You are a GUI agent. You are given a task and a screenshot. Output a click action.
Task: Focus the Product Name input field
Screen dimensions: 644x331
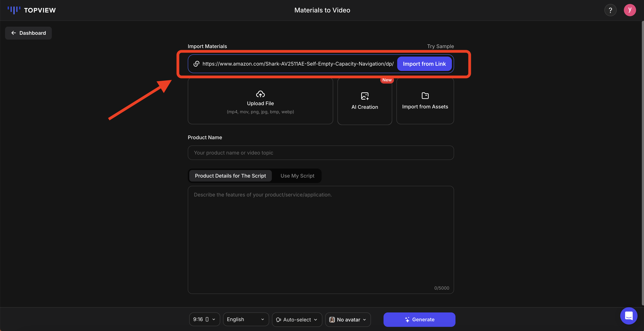pyautogui.click(x=321, y=153)
